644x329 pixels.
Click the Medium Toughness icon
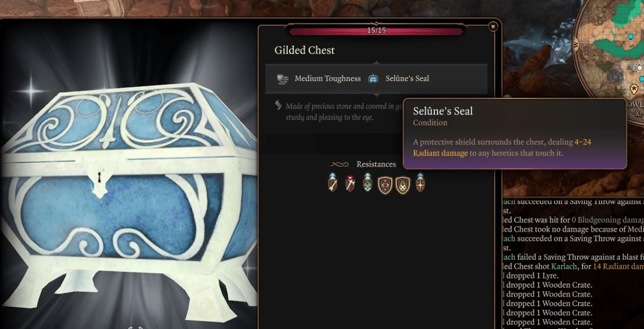[282, 79]
